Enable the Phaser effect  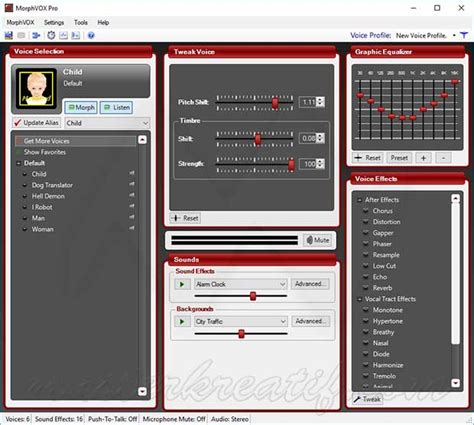[x=366, y=244]
